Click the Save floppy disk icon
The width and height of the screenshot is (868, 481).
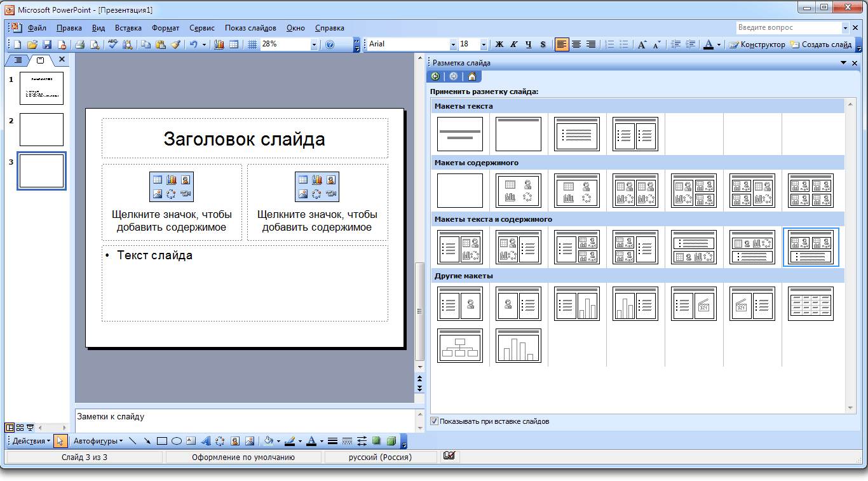(x=47, y=44)
